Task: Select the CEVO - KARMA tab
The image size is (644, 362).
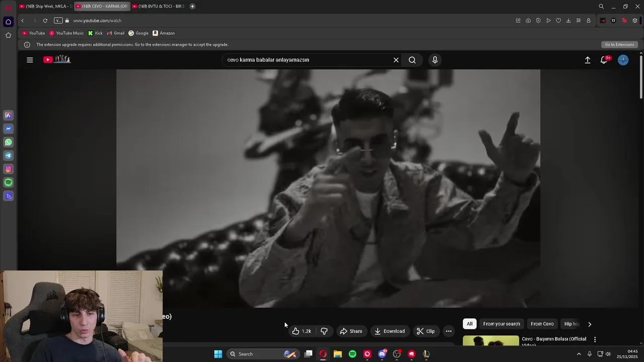Action: (102, 6)
